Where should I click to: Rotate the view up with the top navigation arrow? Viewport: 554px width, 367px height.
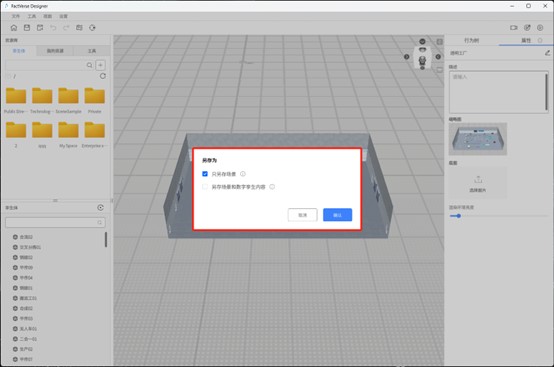[422, 41]
